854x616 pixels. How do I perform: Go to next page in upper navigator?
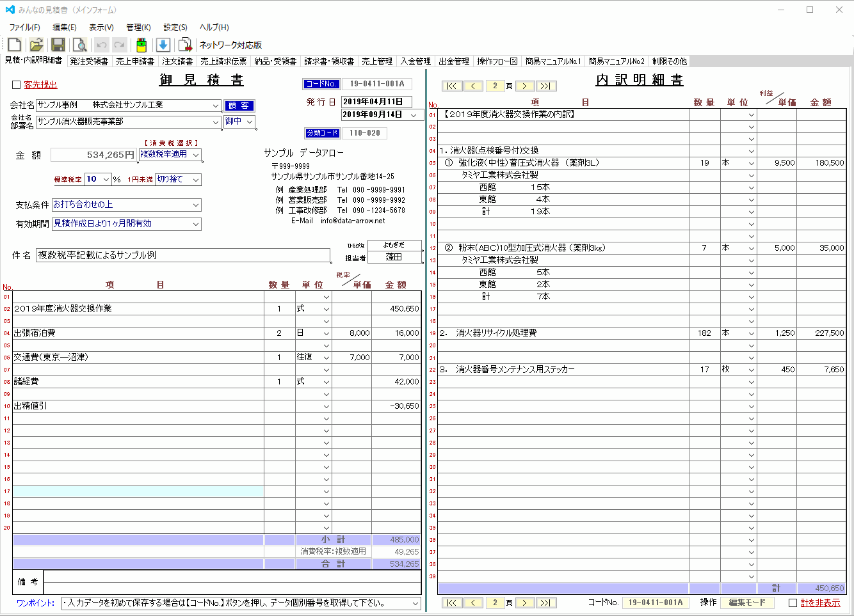(x=524, y=86)
